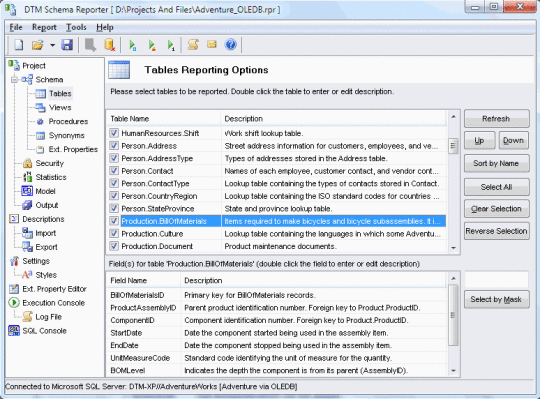Click the Save project floppy disk icon

pyautogui.click(x=67, y=45)
